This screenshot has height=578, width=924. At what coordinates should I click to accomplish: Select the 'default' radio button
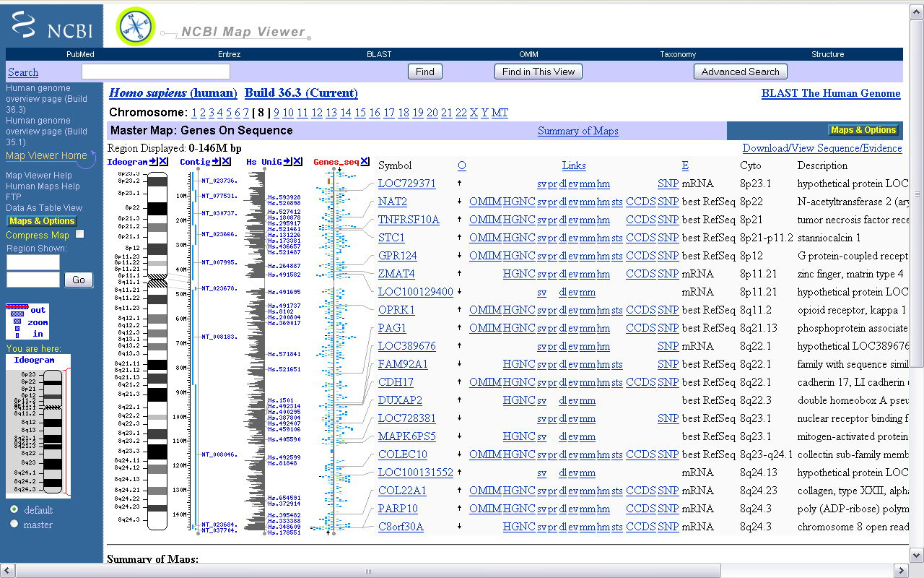(x=14, y=509)
